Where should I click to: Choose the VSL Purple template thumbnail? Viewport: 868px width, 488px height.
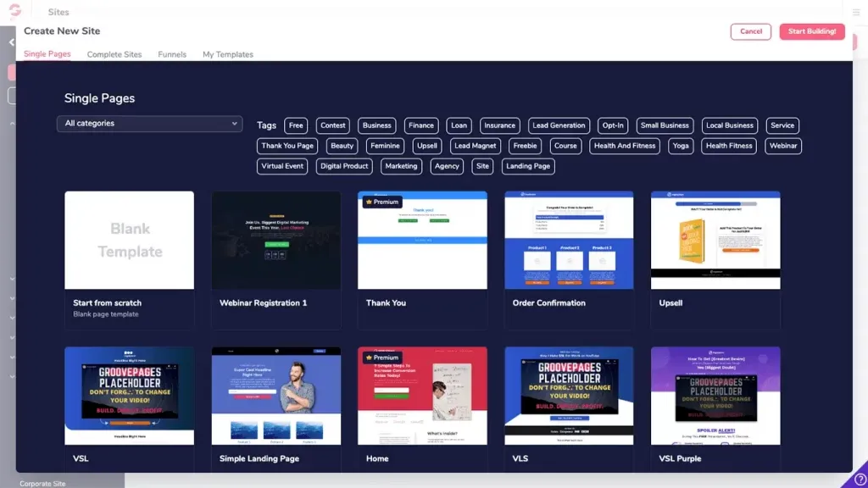(715, 396)
